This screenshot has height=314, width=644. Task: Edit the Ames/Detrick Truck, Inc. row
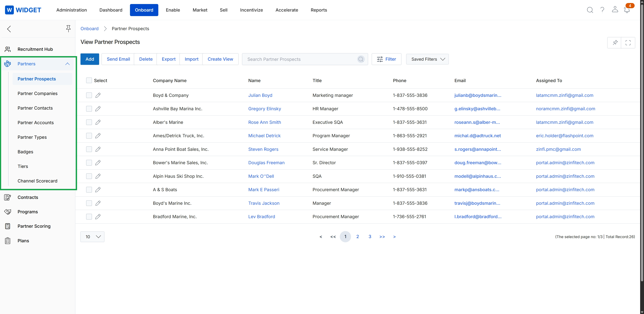click(98, 136)
